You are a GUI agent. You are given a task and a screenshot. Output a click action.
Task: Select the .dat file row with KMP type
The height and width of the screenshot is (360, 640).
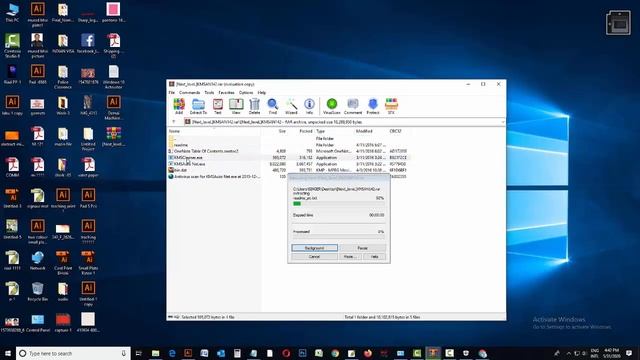[x=288, y=170]
